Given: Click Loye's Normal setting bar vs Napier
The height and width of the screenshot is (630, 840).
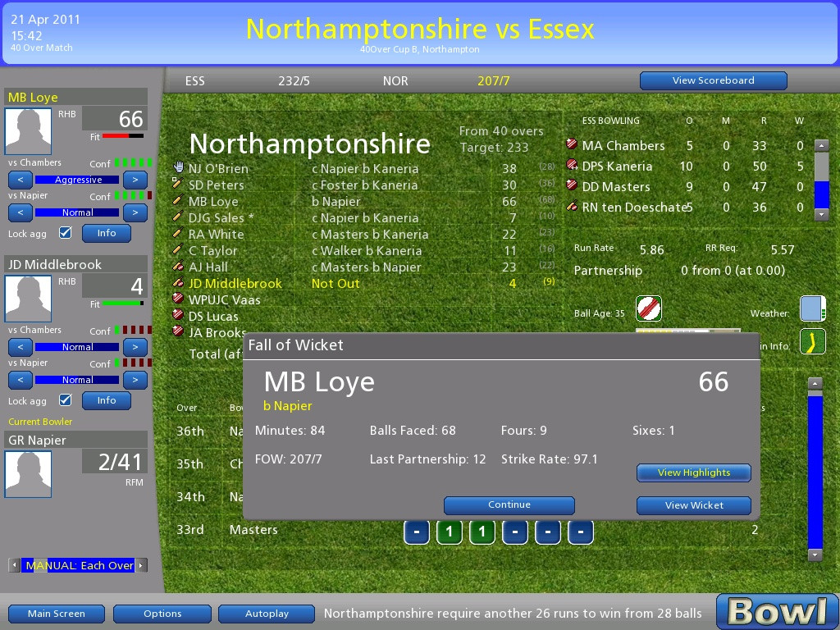Looking at the screenshot, I should pos(77,212).
